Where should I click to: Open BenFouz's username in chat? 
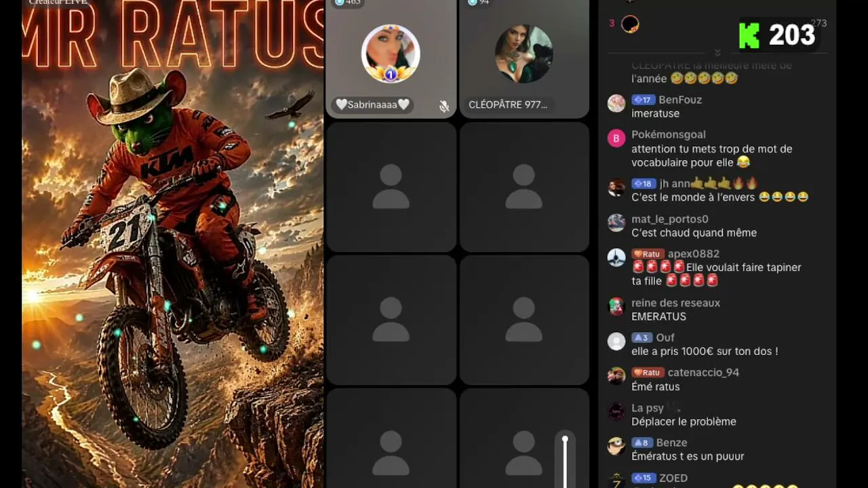pos(680,100)
